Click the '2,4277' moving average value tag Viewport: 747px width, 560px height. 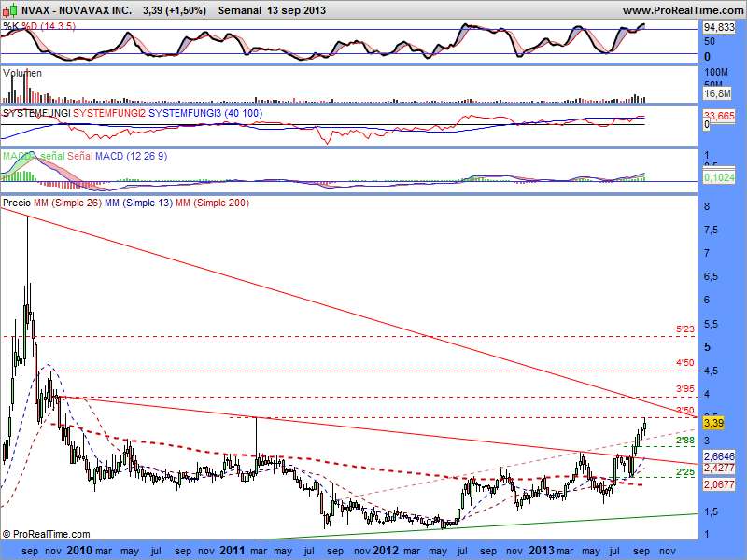click(719, 469)
